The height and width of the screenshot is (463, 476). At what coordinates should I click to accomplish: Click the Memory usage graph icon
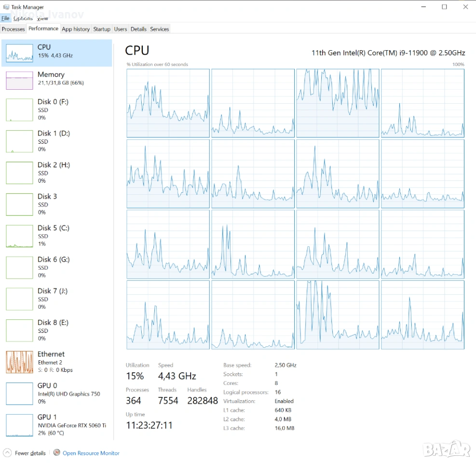(x=19, y=80)
